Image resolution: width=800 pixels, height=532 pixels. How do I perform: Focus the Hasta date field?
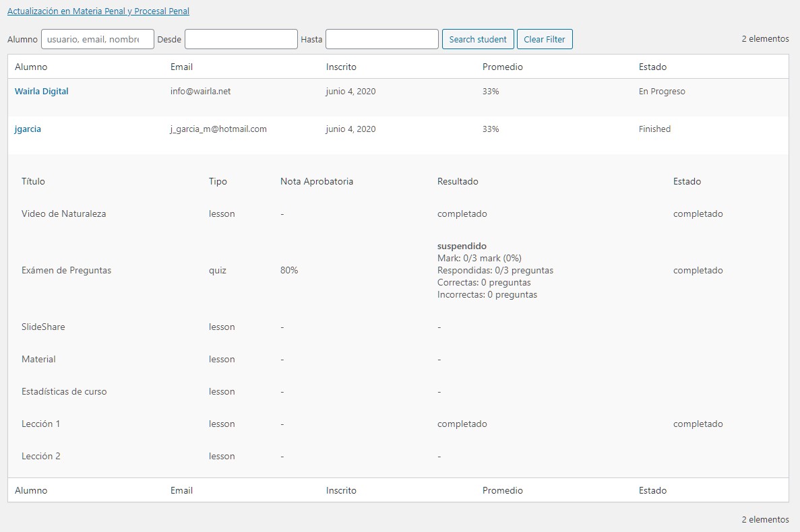pos(381,39)
